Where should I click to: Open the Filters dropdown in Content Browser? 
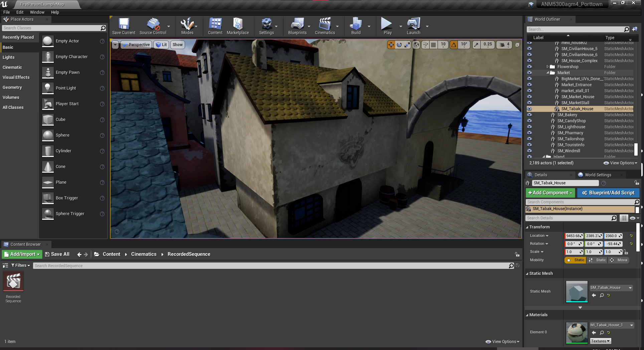(21, 266)
